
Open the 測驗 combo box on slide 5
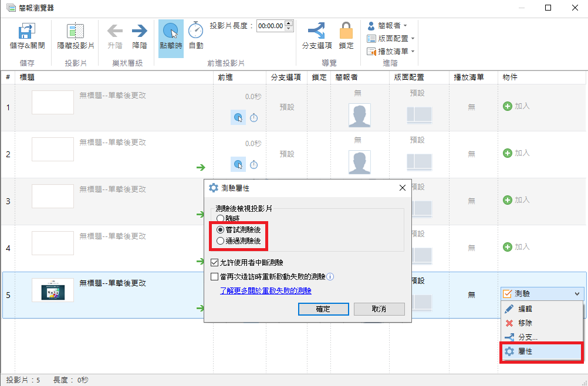(541, 293)
